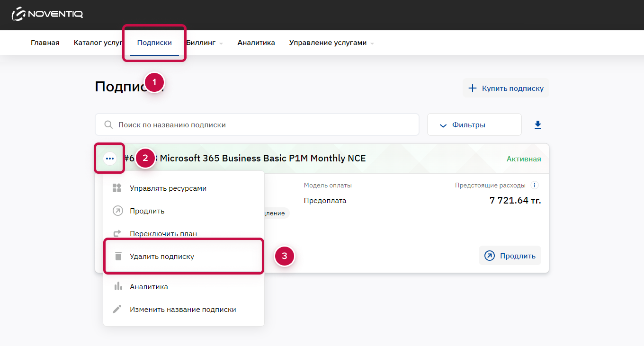
Task: Switch to the Подписки tab
Action: tap(154, 43)
